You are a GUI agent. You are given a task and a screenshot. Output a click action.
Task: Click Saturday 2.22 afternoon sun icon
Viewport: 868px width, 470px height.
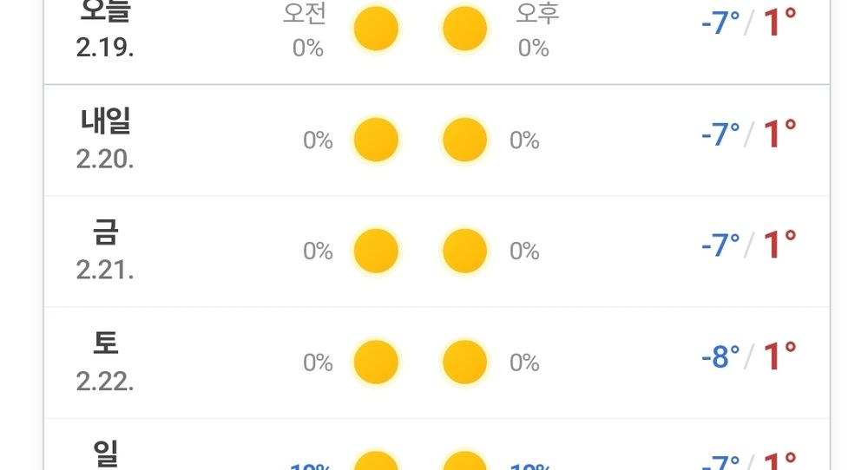point(464,362)
